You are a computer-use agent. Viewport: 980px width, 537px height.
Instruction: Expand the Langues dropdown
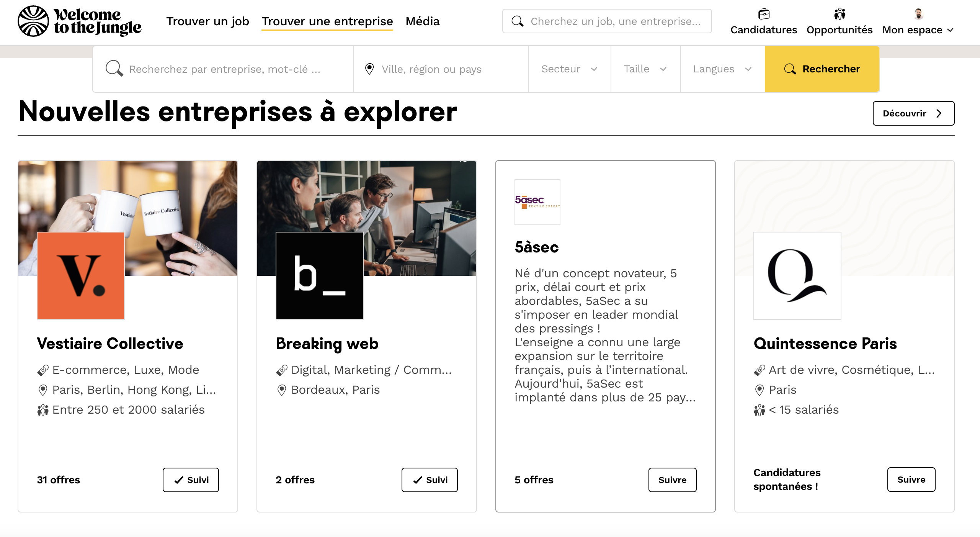click(x=722, y=69)
